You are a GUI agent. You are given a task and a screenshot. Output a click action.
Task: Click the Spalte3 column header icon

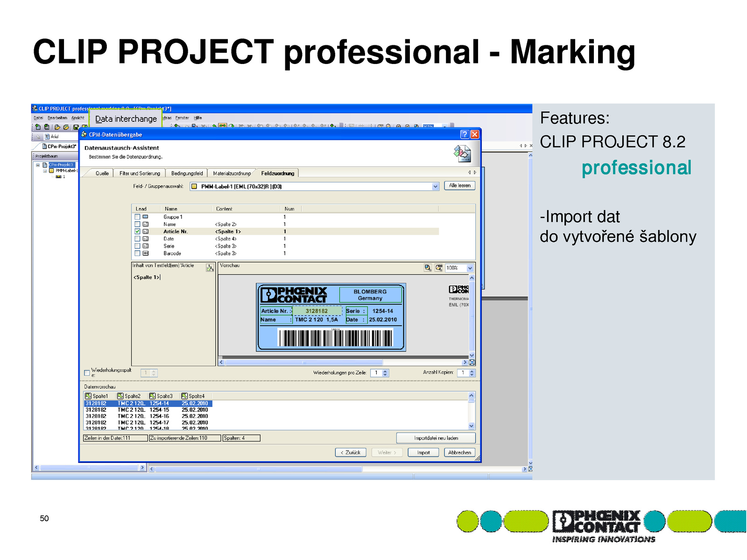pos(152,396)
